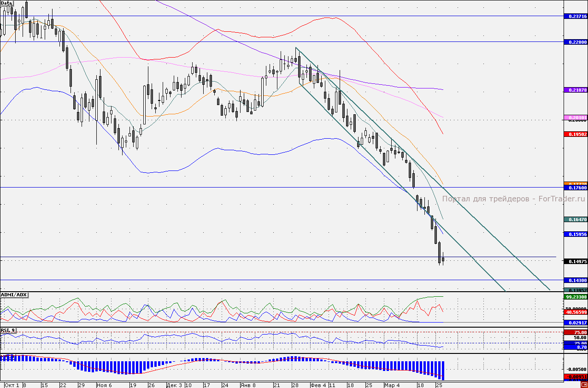588x388 pixels.
Task: Click the 0.17600 horizontal level label
Action: 576,188
